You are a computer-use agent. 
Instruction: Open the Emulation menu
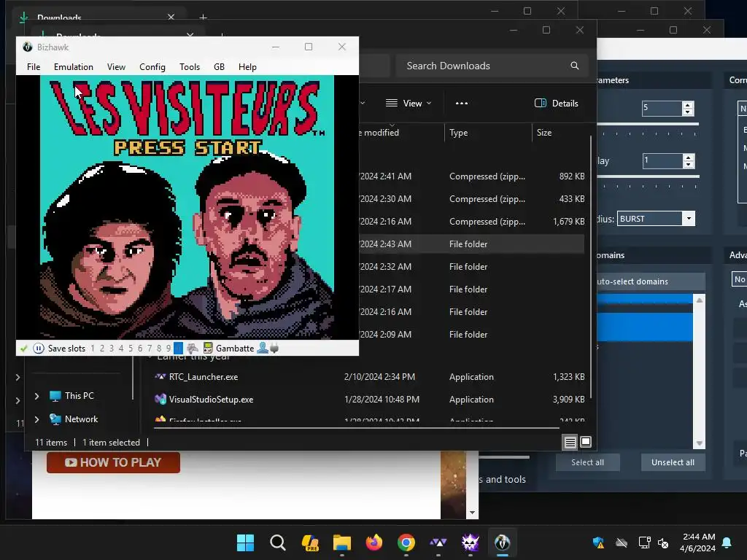tap(74, 66)
